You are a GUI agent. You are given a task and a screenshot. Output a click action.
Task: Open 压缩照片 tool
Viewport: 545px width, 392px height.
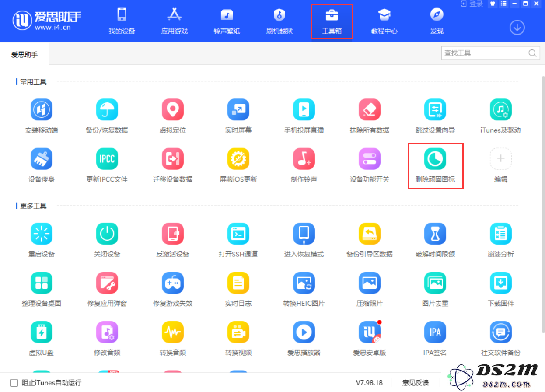370,289
